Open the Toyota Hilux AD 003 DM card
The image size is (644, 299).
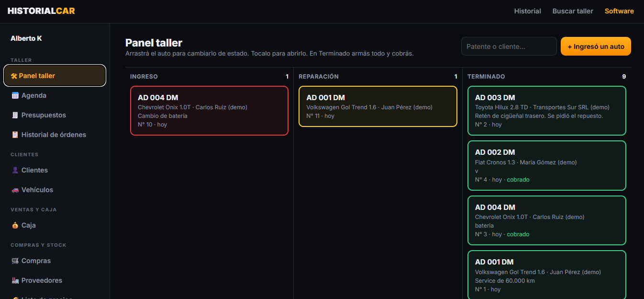coord(546,111)
